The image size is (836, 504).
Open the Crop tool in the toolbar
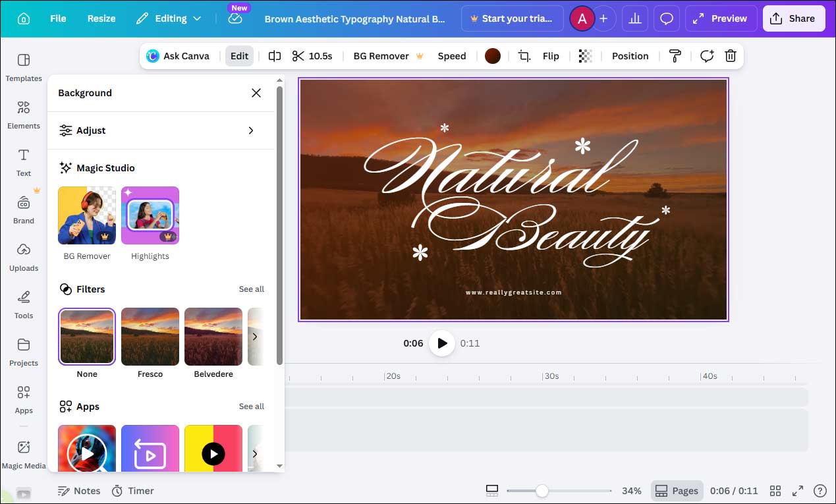pyautogui.click(x=524, y=56)
